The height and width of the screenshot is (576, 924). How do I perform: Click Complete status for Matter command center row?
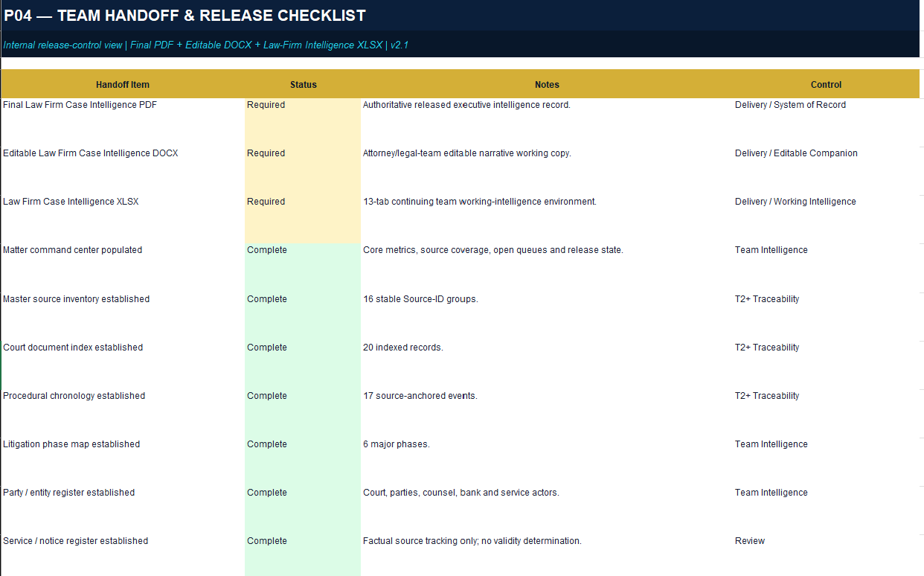pos(303,268)
